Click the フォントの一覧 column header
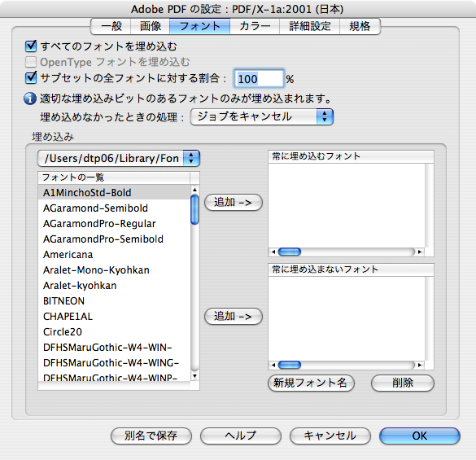 (114, 177)
